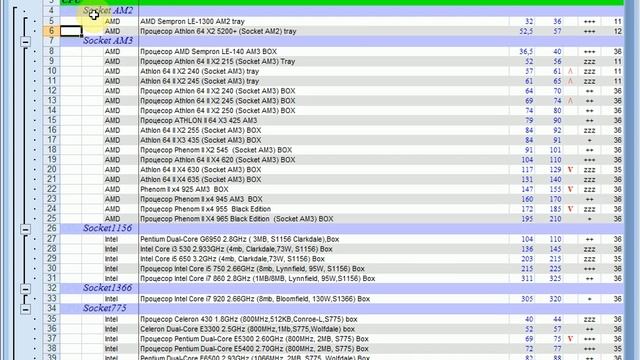Collapse the outline group at row 7
Image resolution: width=640 pixels, height=360 pixels.
[25, 42]
